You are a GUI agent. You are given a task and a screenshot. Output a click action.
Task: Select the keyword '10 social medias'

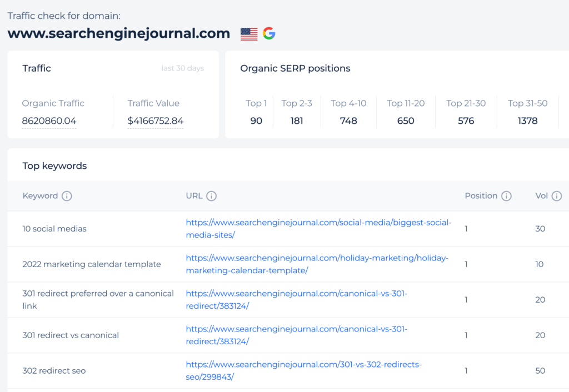tap(54, 229)
